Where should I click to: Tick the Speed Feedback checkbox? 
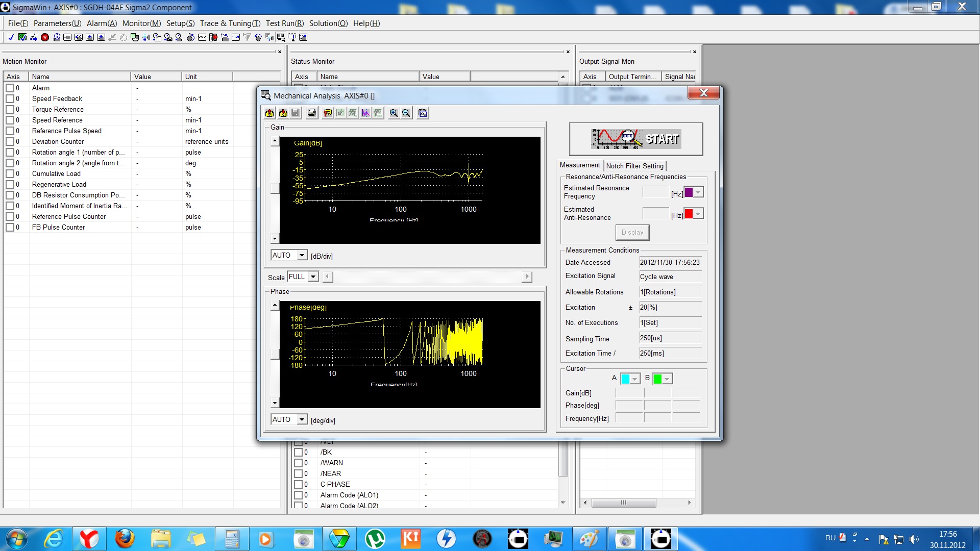(x=10, y=98)
